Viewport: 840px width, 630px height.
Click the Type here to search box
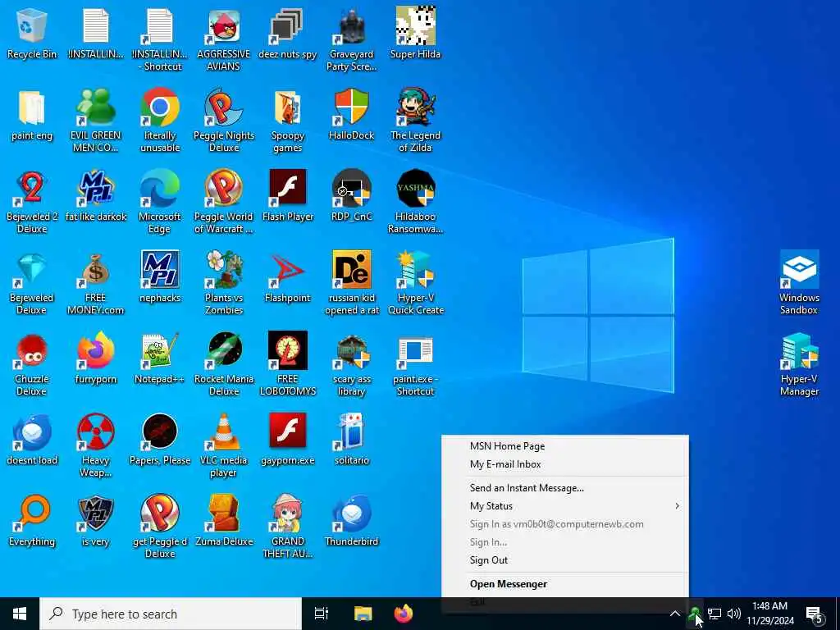[x=171, y=614]
